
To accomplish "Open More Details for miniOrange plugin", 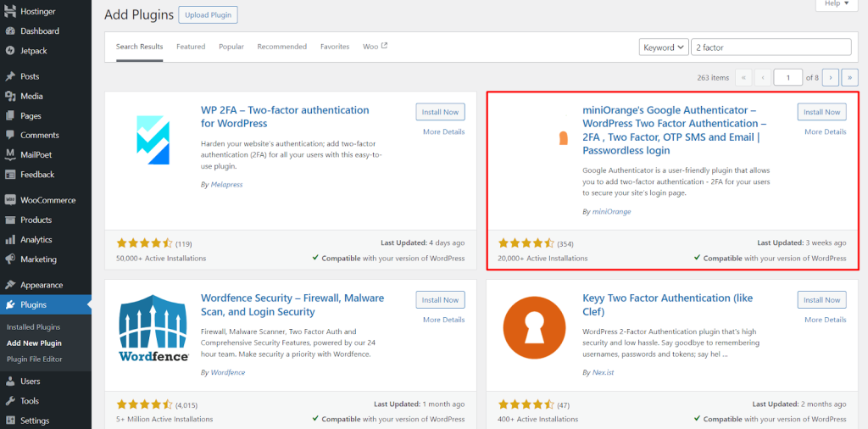I will (x=826, y=131).
